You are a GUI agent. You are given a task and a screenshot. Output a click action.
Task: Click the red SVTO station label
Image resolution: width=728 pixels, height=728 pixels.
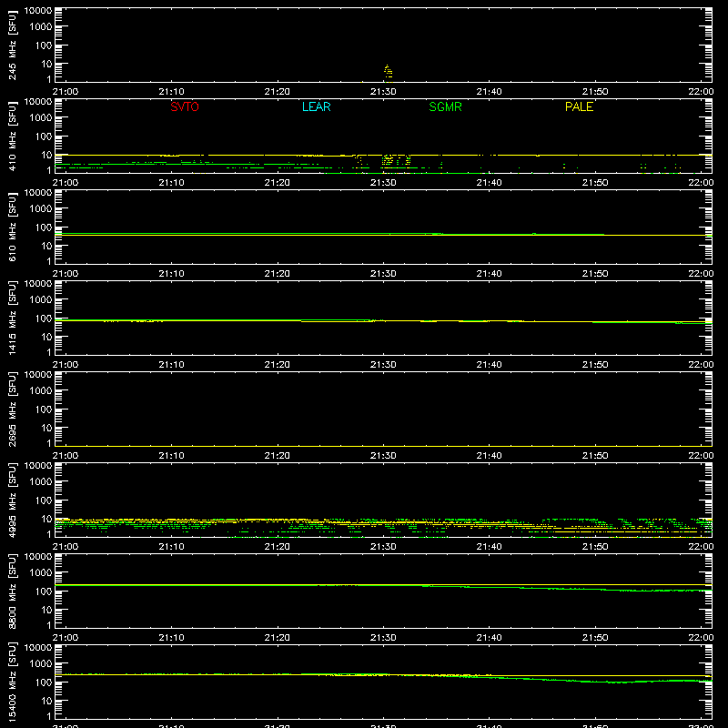185,106
